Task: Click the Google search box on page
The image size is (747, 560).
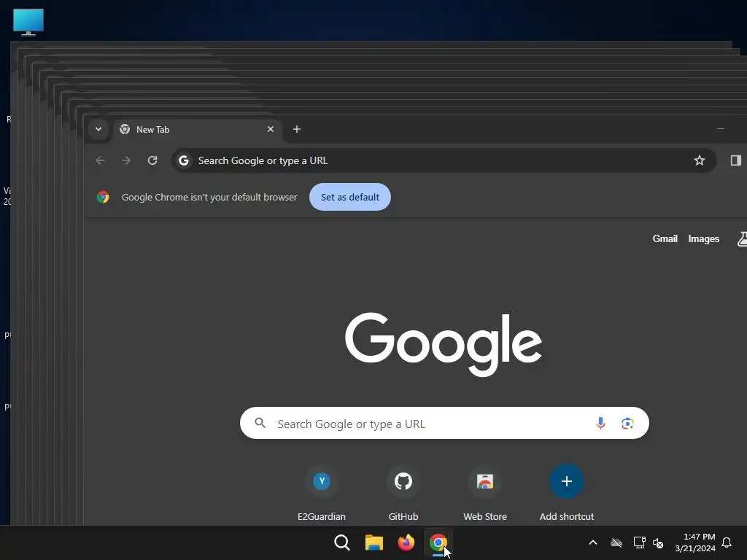Action: point(444,424)
